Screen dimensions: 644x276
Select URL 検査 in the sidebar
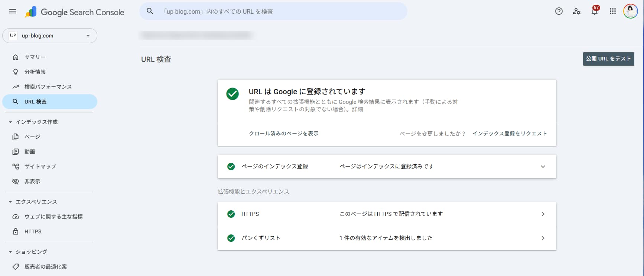(50, 102)
